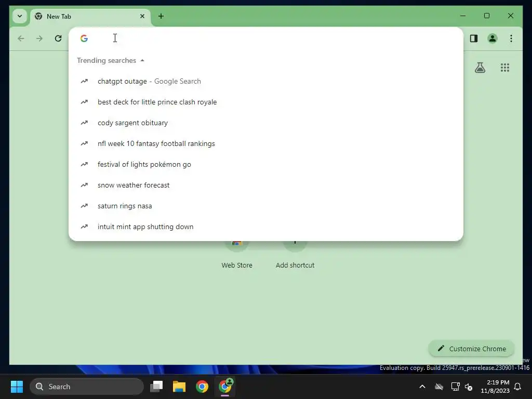Screen dimensions: 532x399
Task: Show hidden system tray icons
Action: click(x=422, y=387)
